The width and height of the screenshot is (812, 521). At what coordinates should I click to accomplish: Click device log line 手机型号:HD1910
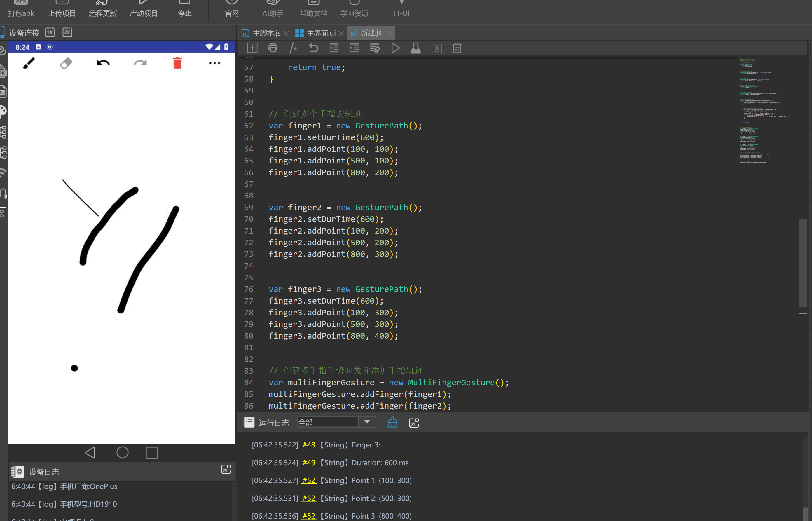click(x=64, y=504)
